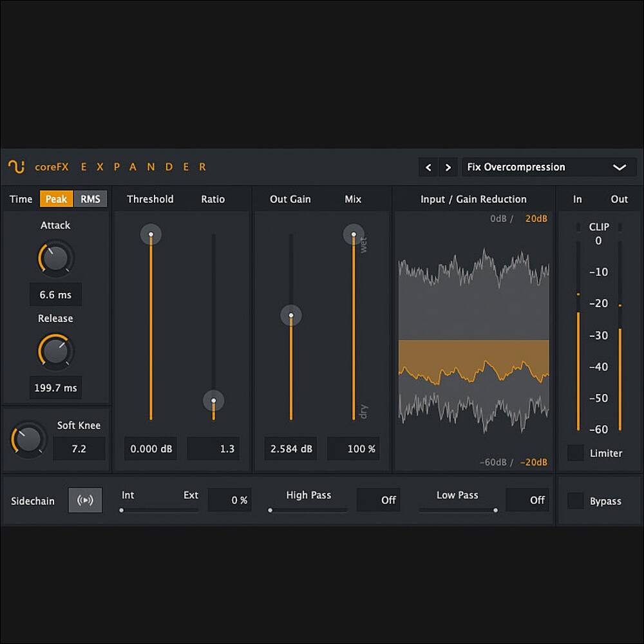The image size is (644, 644).
Task: Click the Attack knob
Action: coord(56,258)
